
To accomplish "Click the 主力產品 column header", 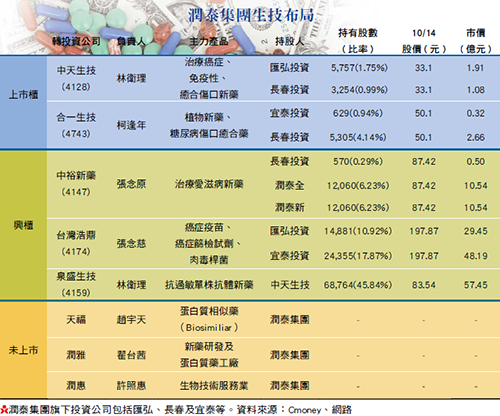I will click(x=209, y=41).
